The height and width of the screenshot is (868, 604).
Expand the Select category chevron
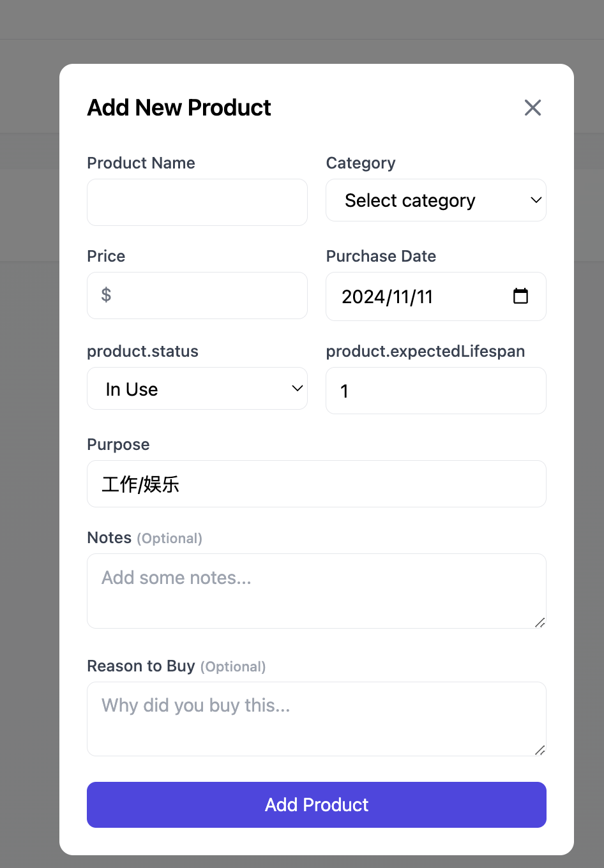[536, 200]
